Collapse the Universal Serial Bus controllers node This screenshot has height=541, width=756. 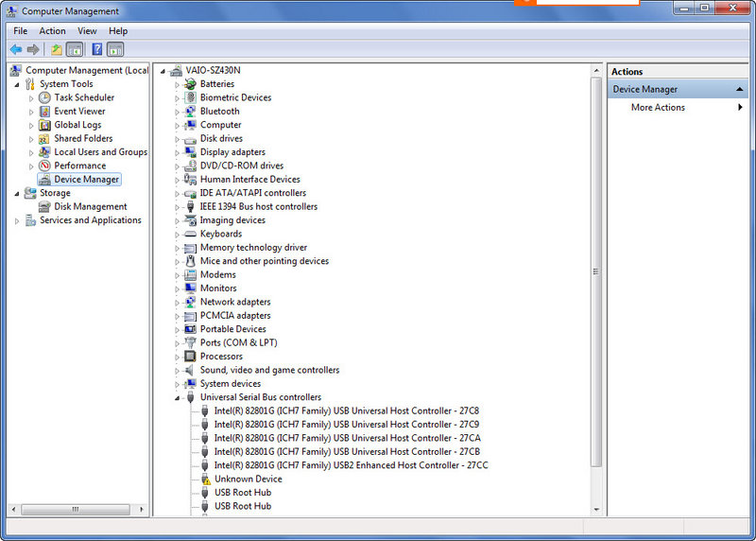[x=177, y=398]
